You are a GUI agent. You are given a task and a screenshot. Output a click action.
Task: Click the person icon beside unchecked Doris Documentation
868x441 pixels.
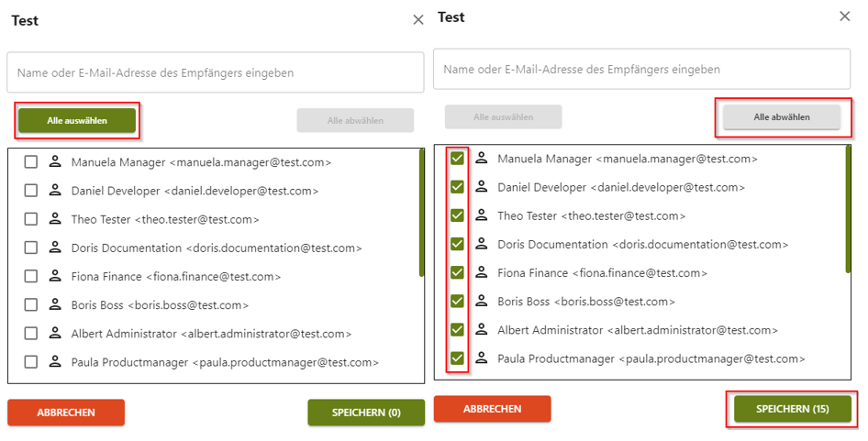point(54,248)
